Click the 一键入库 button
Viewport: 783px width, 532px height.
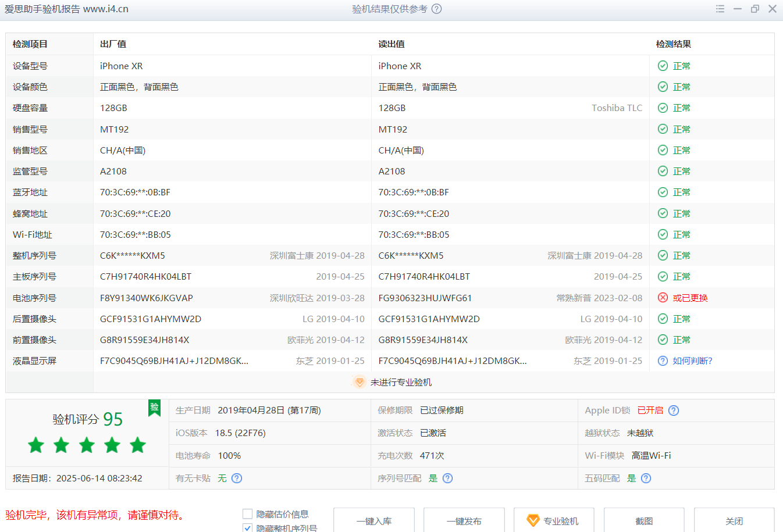click(x=374, y=520)
